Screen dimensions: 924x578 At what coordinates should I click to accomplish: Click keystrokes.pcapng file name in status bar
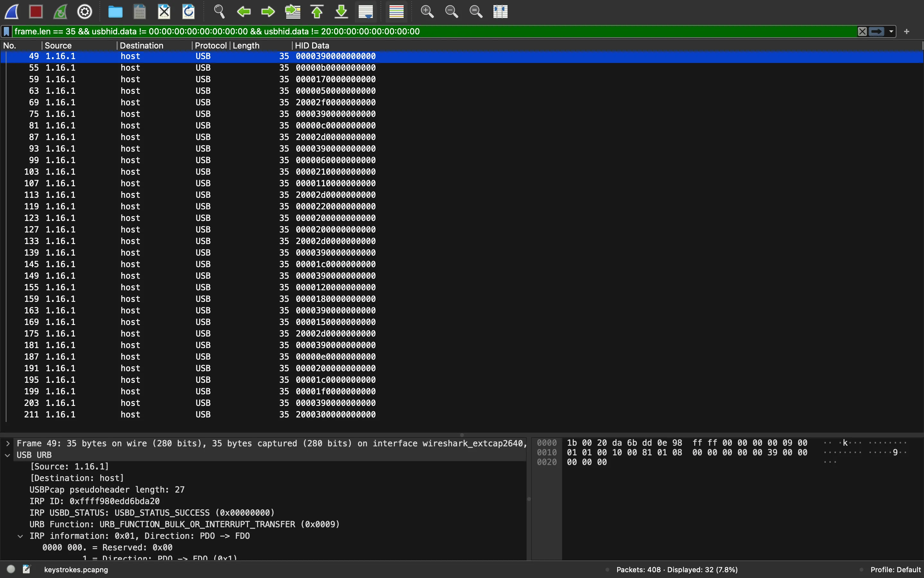(x=76, y=570)
